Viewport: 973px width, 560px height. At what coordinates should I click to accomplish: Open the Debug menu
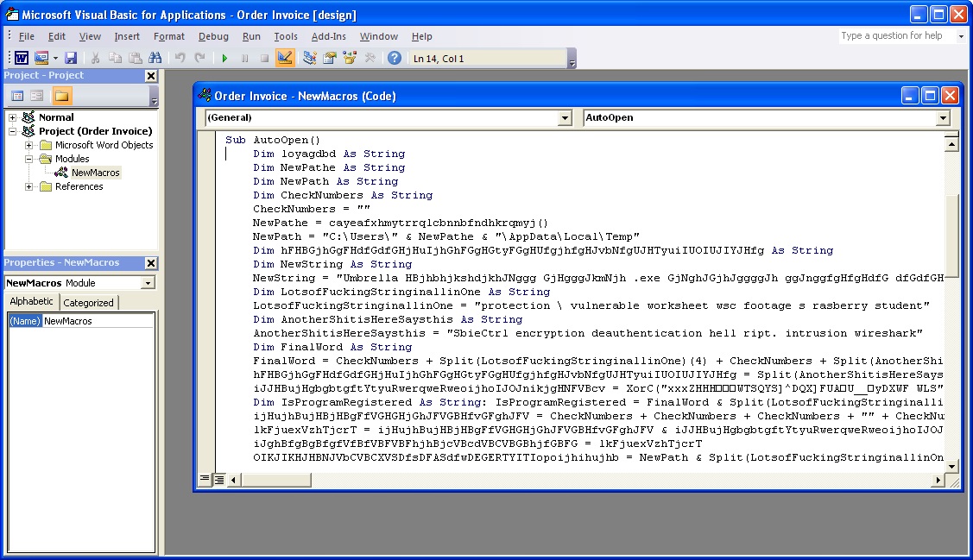coord(213,36)
